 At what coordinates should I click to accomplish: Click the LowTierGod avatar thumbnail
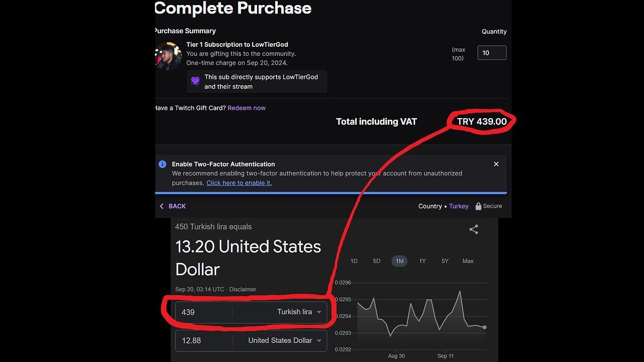tap(168, 56)
